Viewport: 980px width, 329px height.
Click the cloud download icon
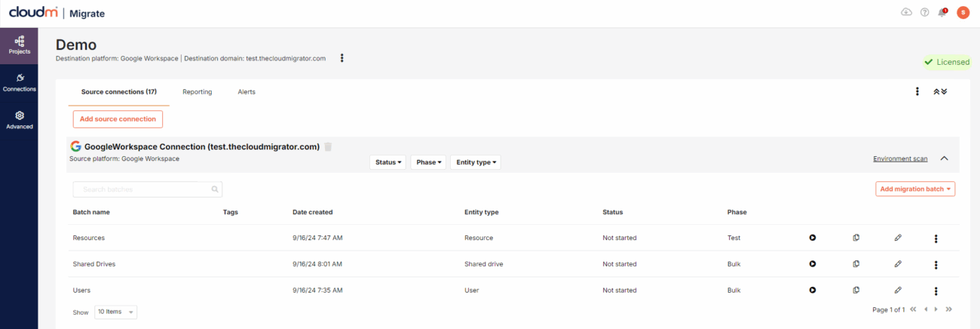906,12
